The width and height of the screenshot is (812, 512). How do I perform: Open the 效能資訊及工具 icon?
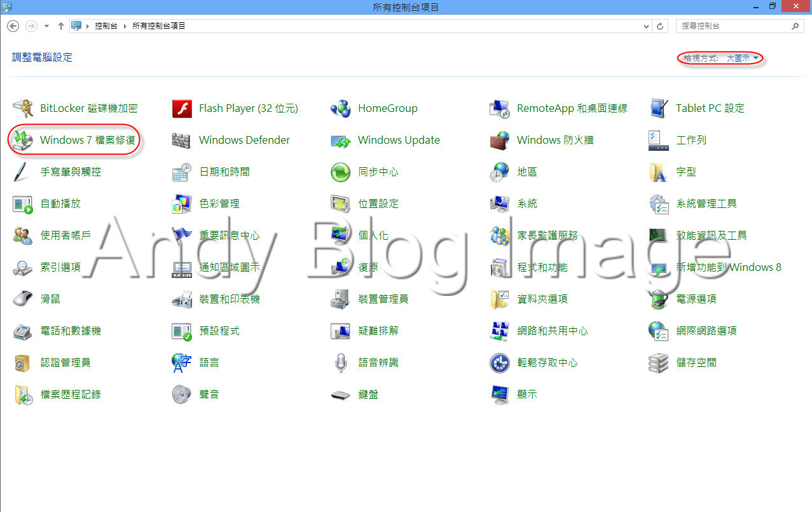pos(659,235)
